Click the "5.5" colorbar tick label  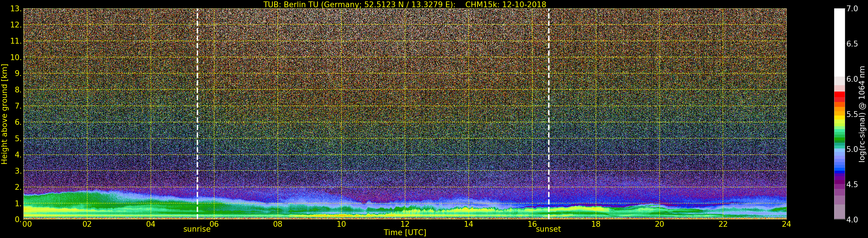pyautogui.click(x=852, y=114)
